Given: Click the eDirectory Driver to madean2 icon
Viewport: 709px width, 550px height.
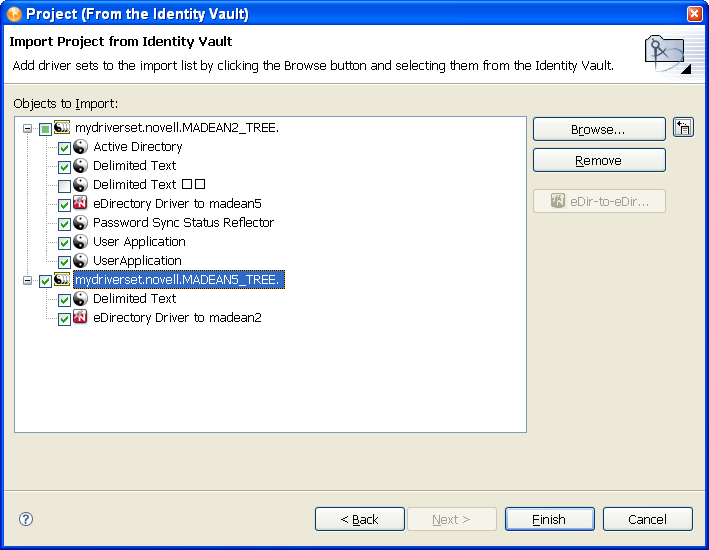Looking at the screenshot, I should (x=81, y=318).
